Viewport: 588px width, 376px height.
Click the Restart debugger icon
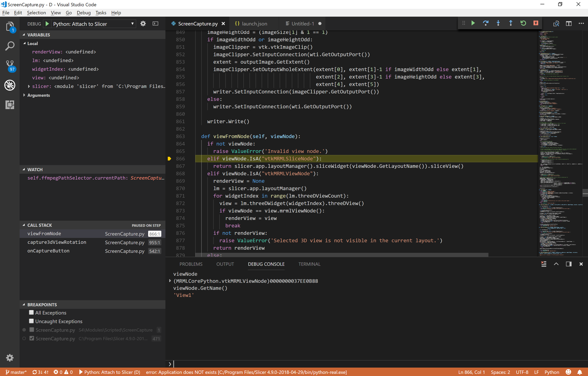click(524, 23)
